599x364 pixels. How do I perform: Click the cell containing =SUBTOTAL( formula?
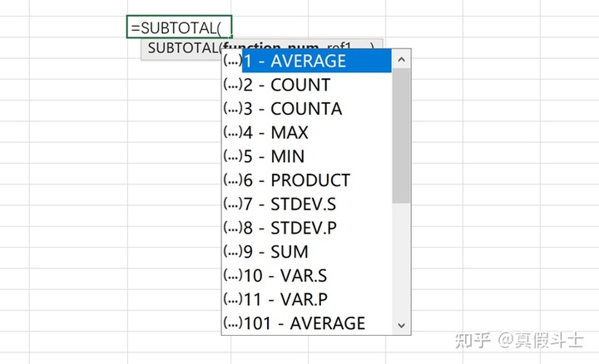[x=179, y=27]
